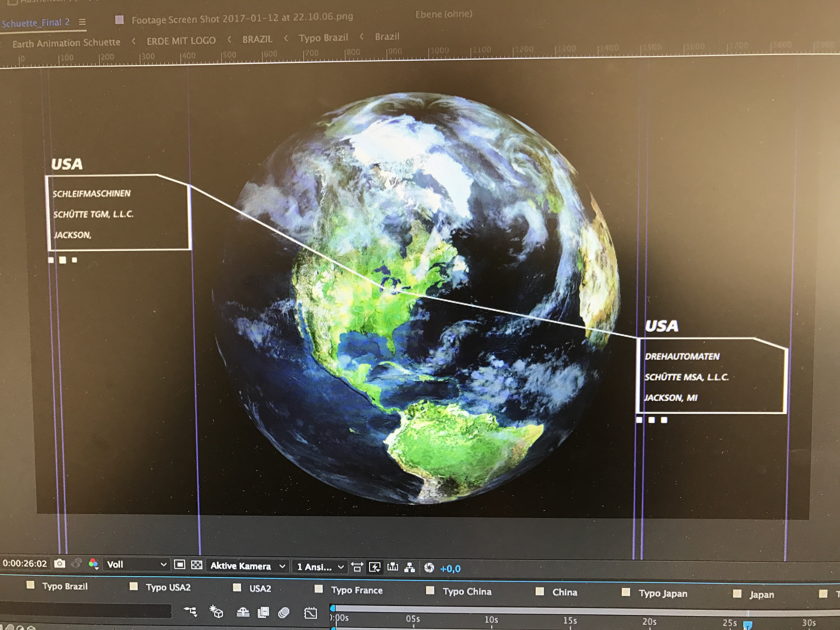Toggle the transparency grid checkerboard
Viewport: 840px width, 630px height.
(196, 565)
